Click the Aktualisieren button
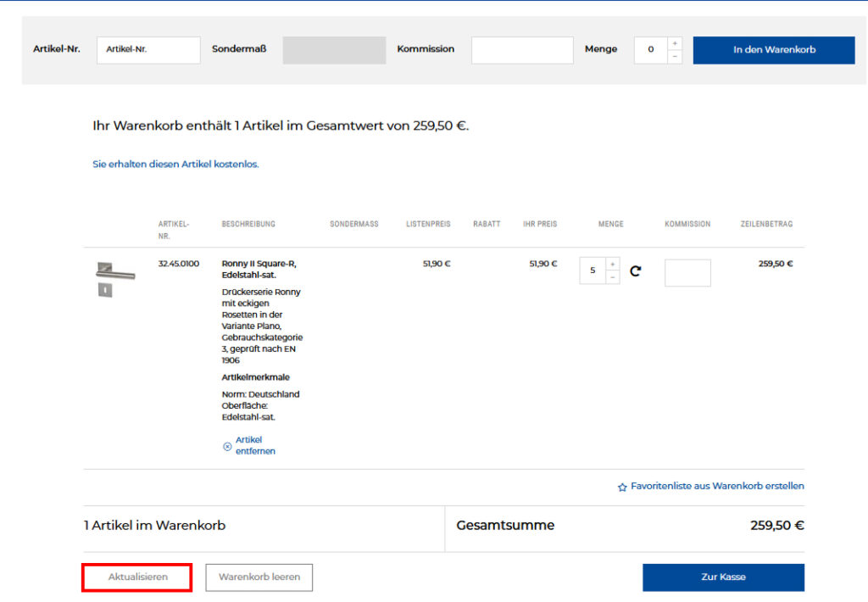Screen dimensions: 868x602 click(x=137, y=577)
